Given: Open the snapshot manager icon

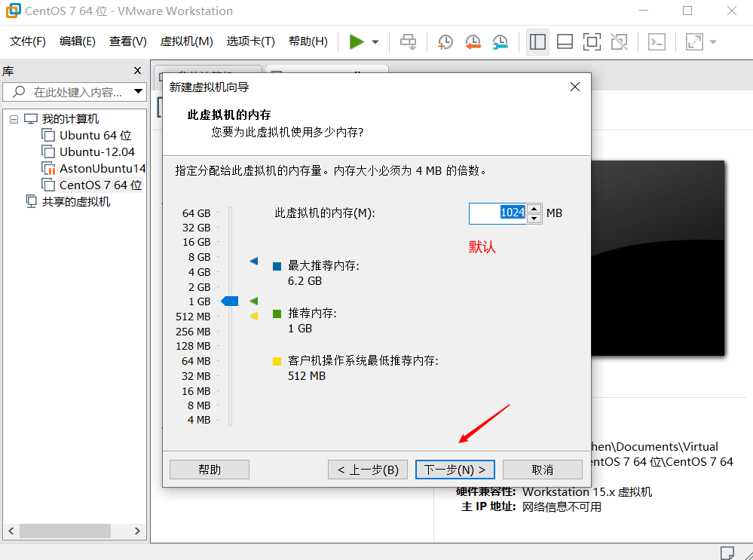Looking at the screenshot, I should pos(500,41).
